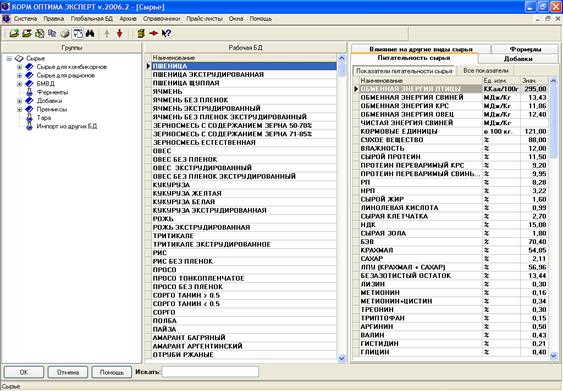Click the yellow cabinet database toolbar icon

141,33
